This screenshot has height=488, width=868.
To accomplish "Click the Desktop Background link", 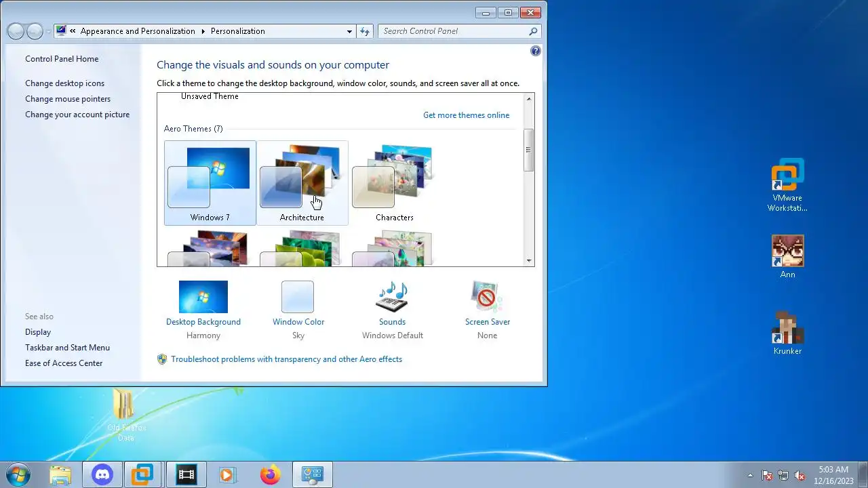I will [203, 322].
